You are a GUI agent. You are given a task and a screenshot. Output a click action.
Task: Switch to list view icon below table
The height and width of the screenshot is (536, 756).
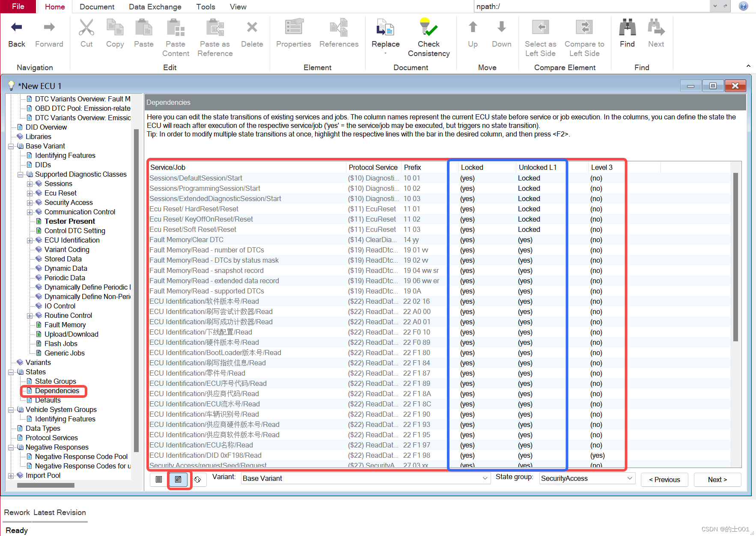point(159,479)
